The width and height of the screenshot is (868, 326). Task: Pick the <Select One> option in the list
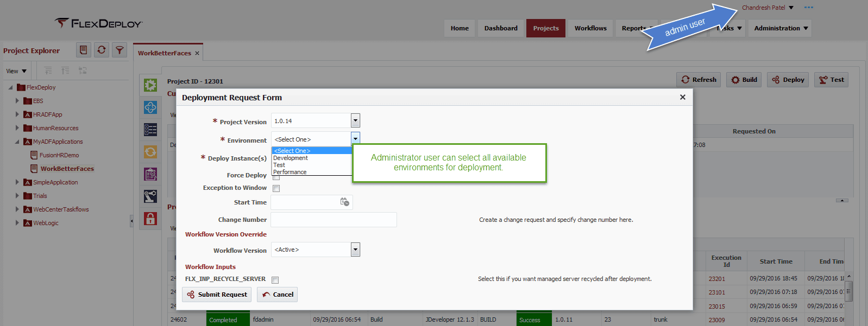click(x=312, y=151)
